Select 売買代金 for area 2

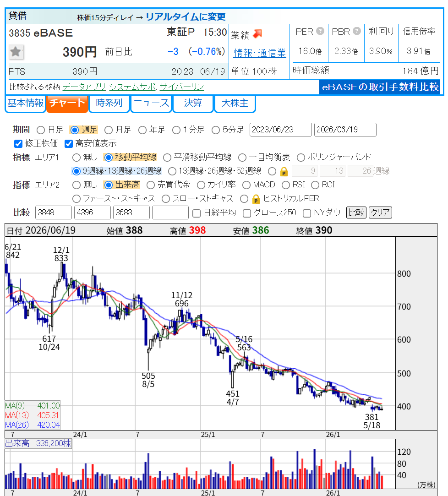151,185
